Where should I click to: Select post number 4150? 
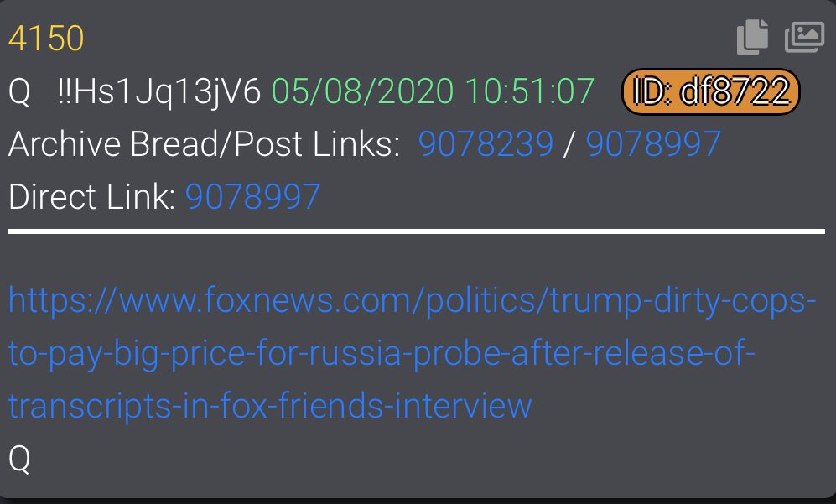(46, 39)
